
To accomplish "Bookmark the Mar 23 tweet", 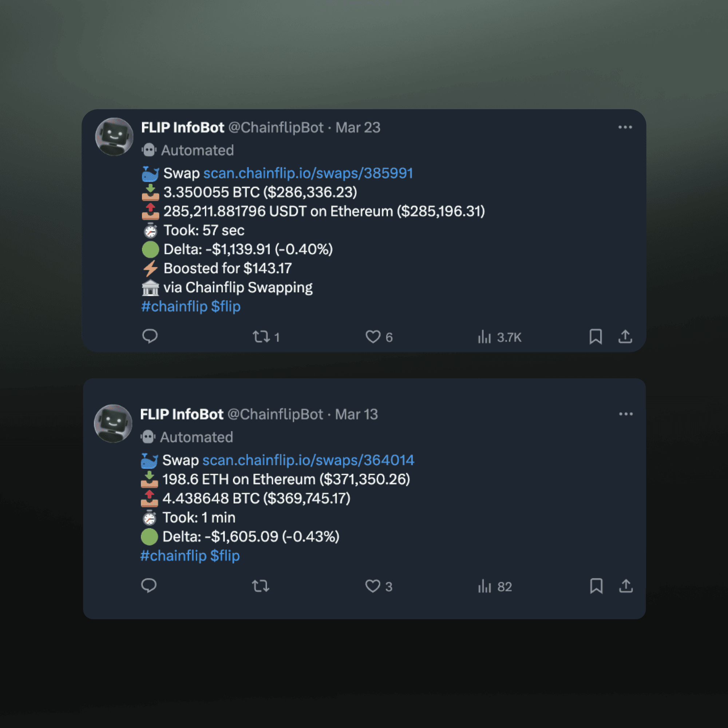I will [596, 336].
